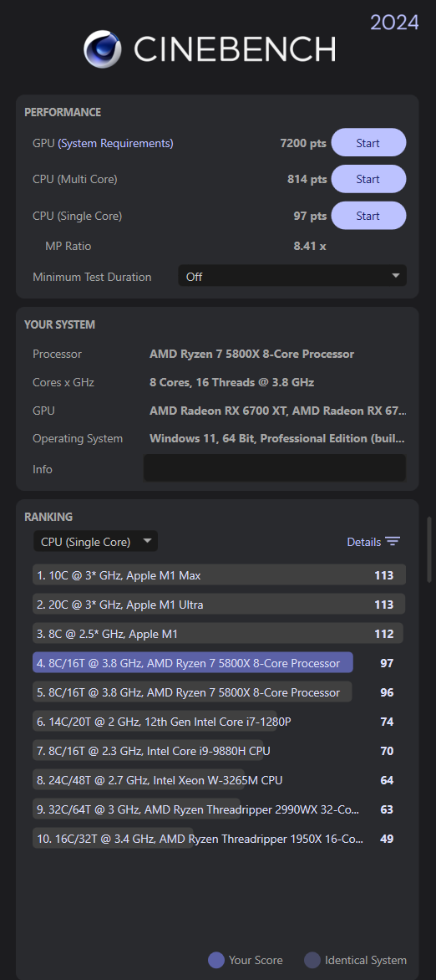The image size is (436, 980).
Task: Click the Cinebench sphere logo icon
Action: tap(103, 48)
